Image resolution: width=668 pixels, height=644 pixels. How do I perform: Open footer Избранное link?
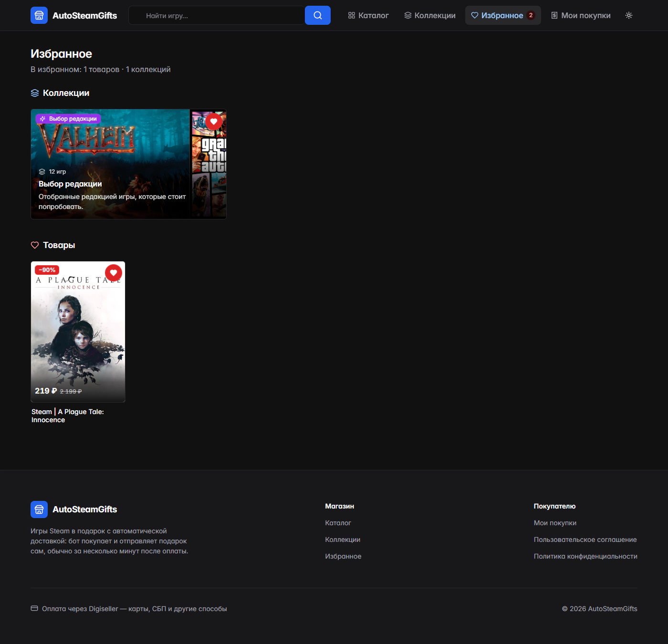[343, 556]
